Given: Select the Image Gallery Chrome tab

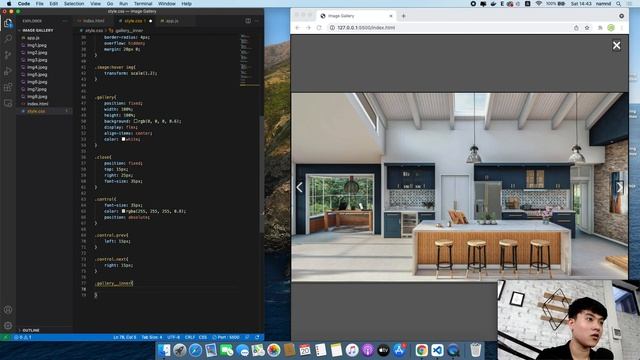Looking at the screenshot, I should pos(356,16).
